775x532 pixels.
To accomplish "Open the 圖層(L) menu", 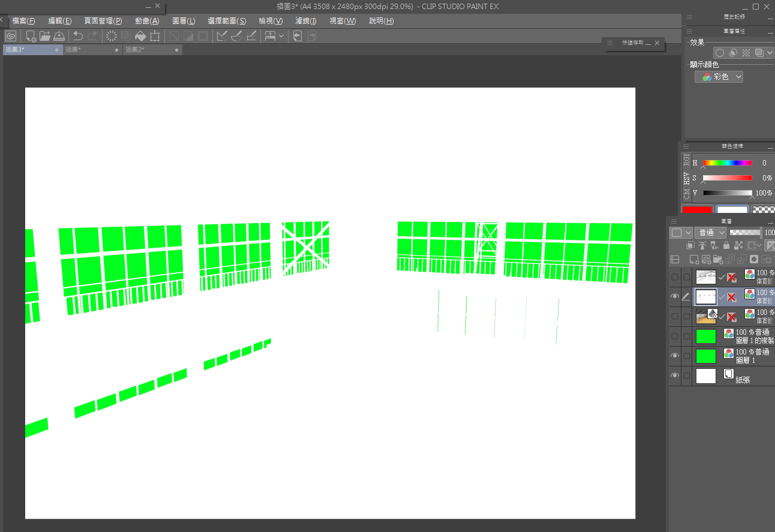I will coord(184,21).
